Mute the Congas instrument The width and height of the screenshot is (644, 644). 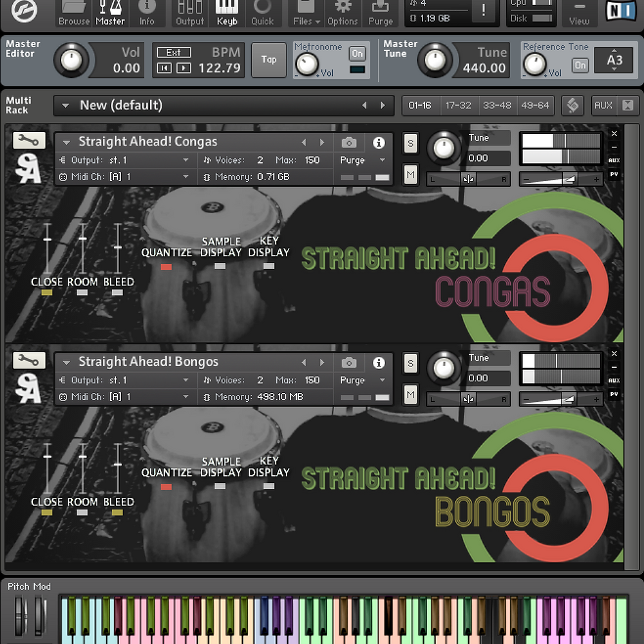coord(410,175)
